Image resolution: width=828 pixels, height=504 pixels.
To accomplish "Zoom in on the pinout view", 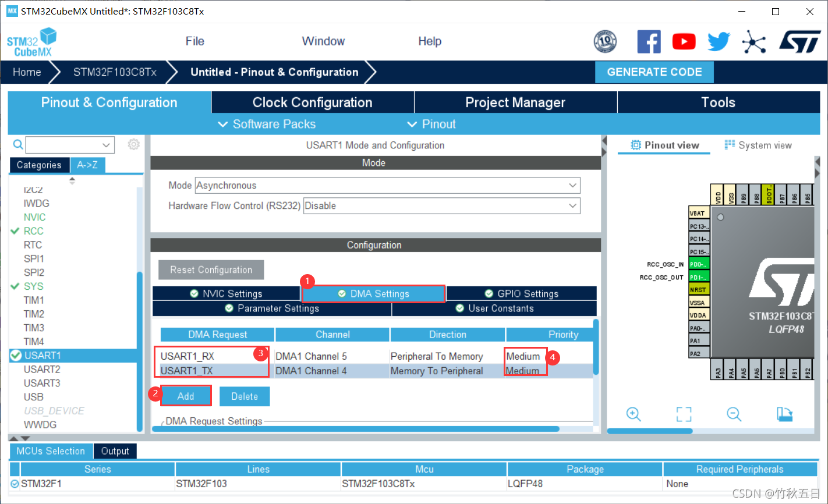I will [x=634, y=414].
